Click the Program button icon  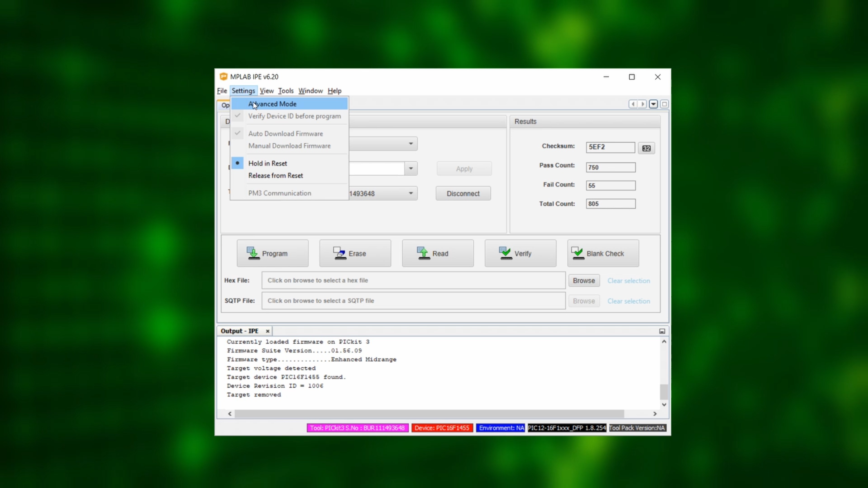pyautogui.click(x=253, y=253)
